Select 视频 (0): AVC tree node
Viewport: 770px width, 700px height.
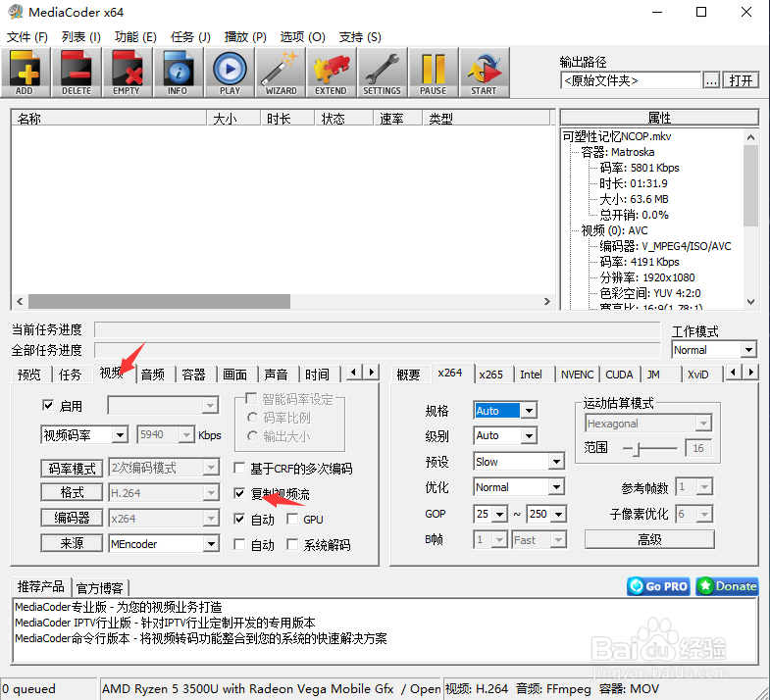(x=614, y=230)
